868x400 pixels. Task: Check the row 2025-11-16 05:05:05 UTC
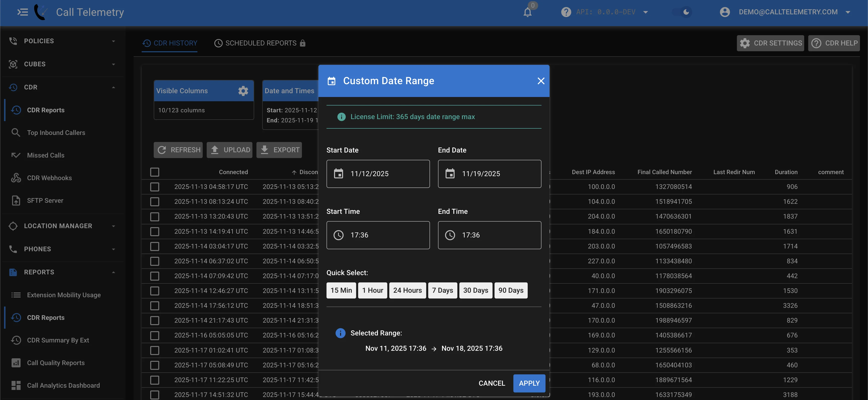155,335
